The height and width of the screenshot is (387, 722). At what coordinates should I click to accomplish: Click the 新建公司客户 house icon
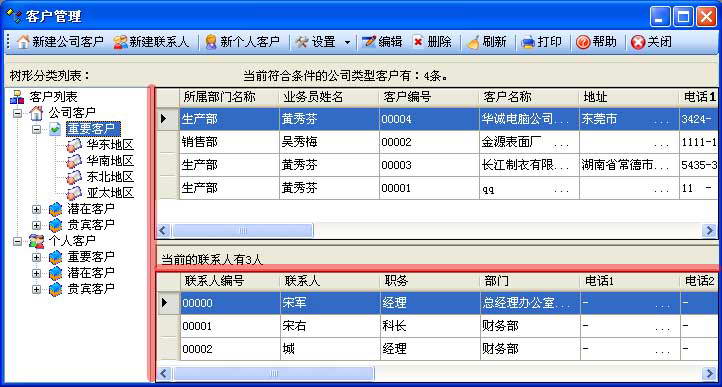(23, 42)
